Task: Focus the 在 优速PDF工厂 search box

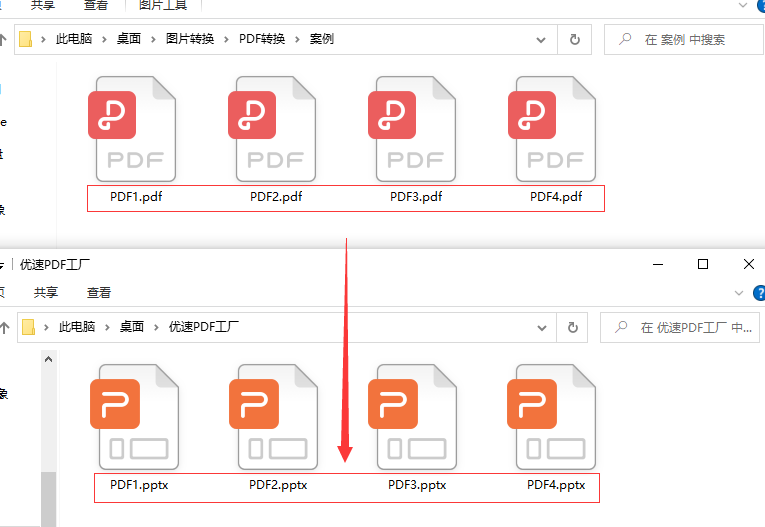Action: 680,327
